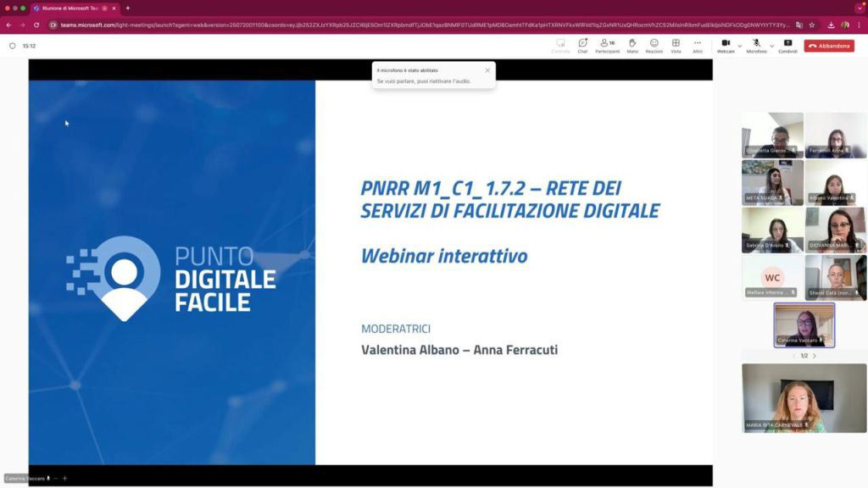This screenshot has width=868, height=488.
Task: Select Caterina Vaccaro's video thumbnail
Action: pos(803,326)
